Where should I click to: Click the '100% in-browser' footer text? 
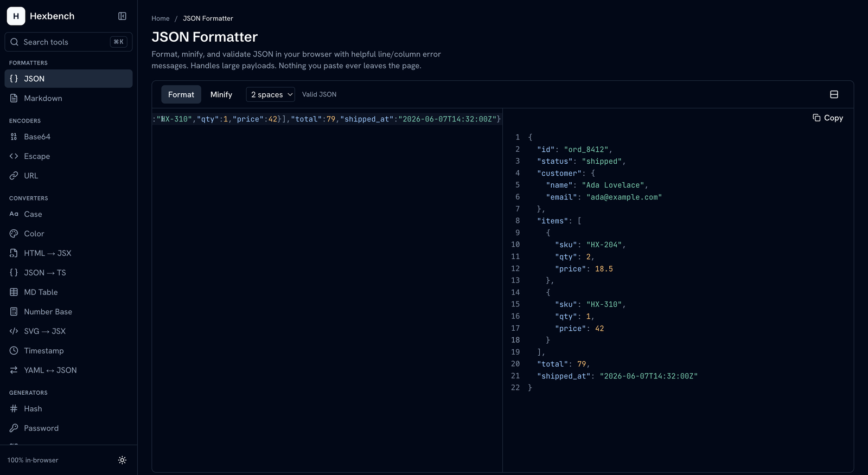pyautogui.click(x=33, y=460)
